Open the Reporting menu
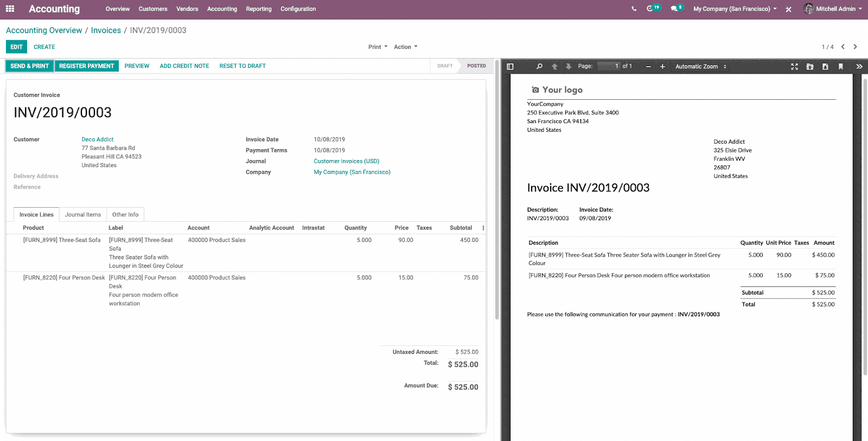 click(258, 9)
